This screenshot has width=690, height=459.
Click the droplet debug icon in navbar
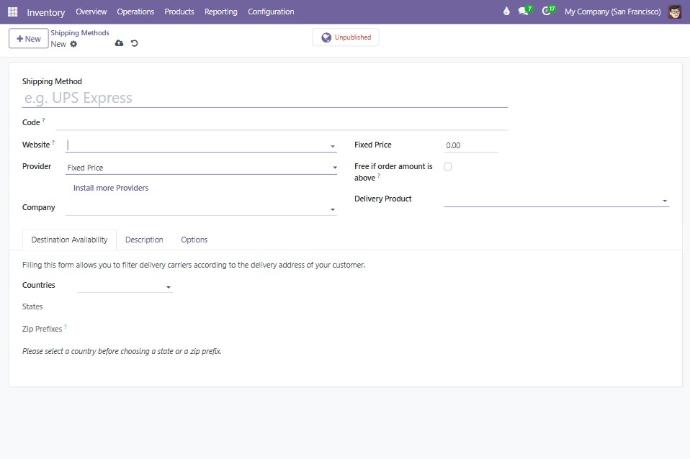[506, 12]
